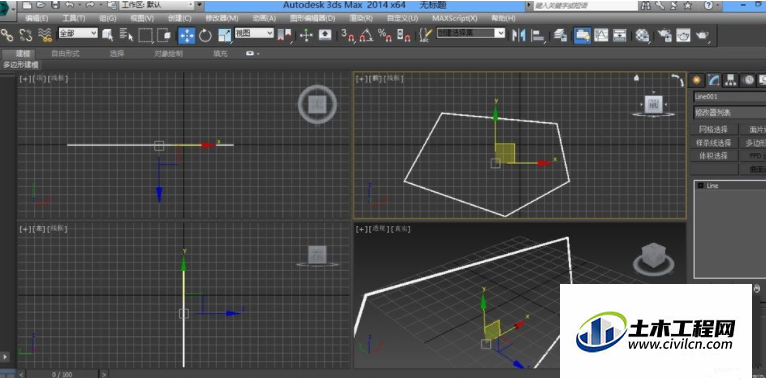The height and width of the screenshot is (381, 768).
Task: Switch to the 建模 ribbon tab
Action: coord(23,53)
